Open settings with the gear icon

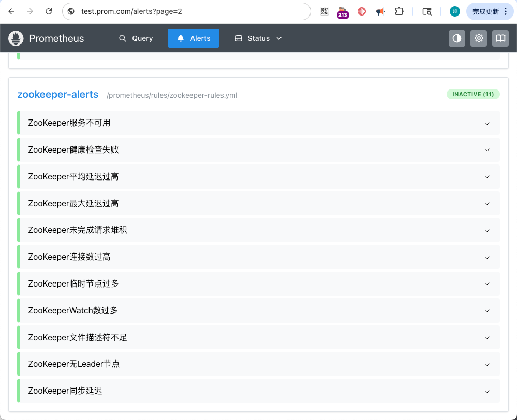[x=478, y=38]
